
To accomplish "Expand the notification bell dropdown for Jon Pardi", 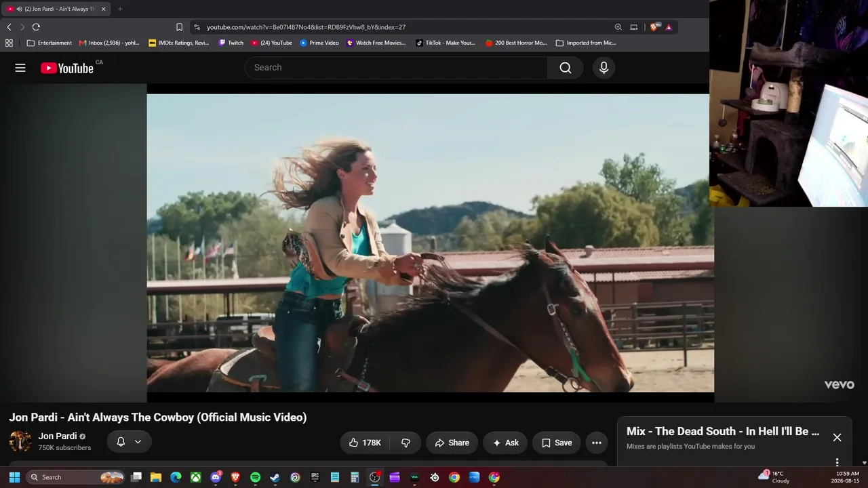I will pos(138,442).
